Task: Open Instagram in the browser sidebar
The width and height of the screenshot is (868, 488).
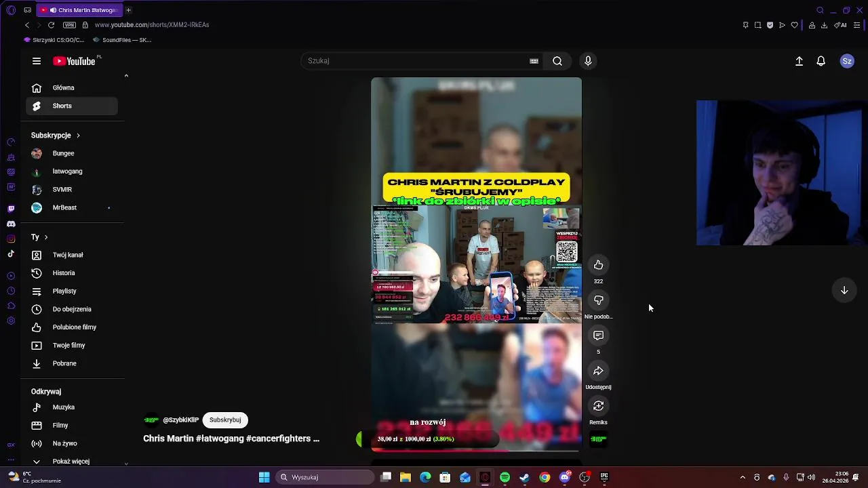Action: [11, 239]
